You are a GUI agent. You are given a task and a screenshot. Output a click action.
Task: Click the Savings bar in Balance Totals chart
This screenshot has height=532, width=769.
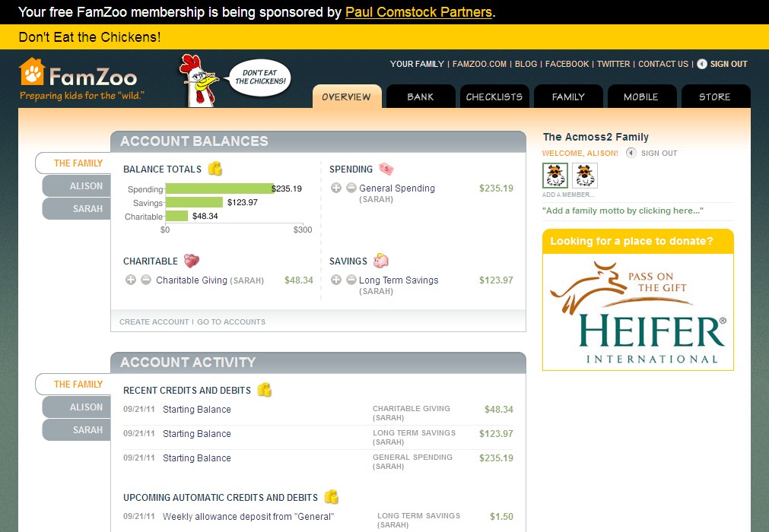194,202
